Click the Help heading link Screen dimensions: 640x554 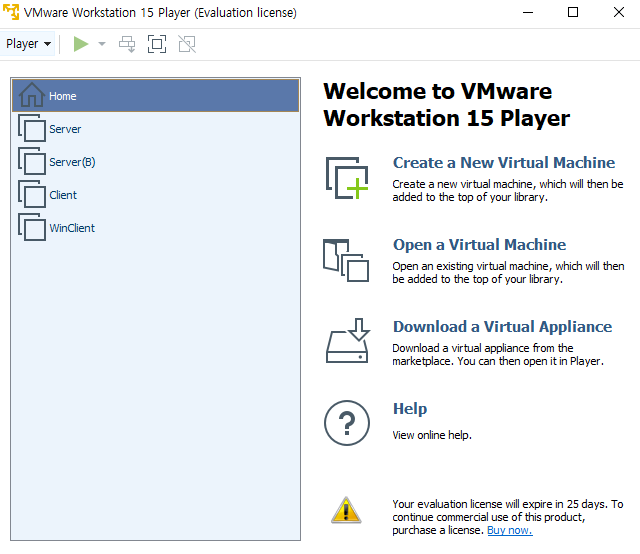[410, 409]
